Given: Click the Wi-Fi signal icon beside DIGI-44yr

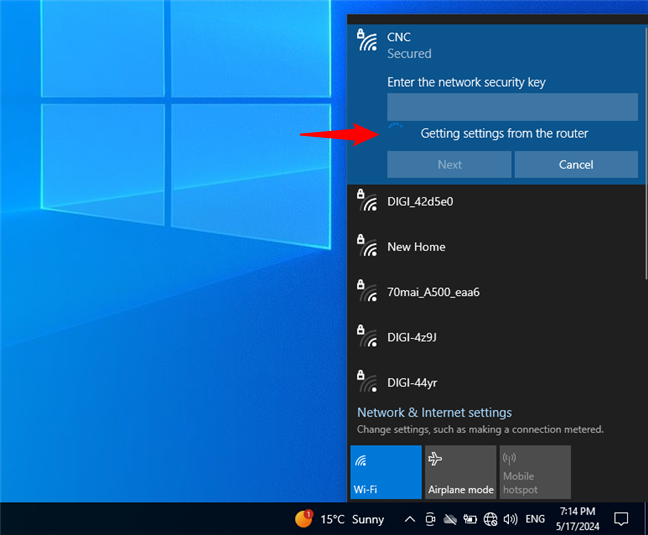Looking at the screenshot, I should click(367, 381).
